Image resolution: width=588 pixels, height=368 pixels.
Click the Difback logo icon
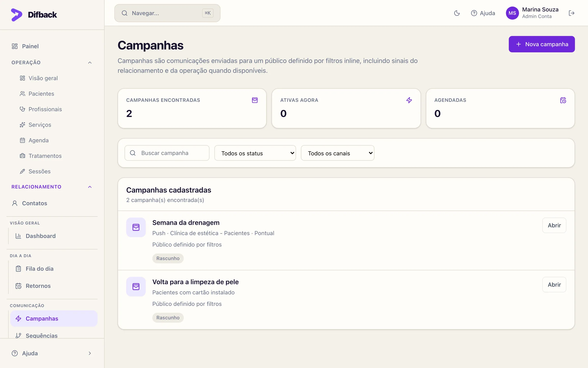[16, 15]
